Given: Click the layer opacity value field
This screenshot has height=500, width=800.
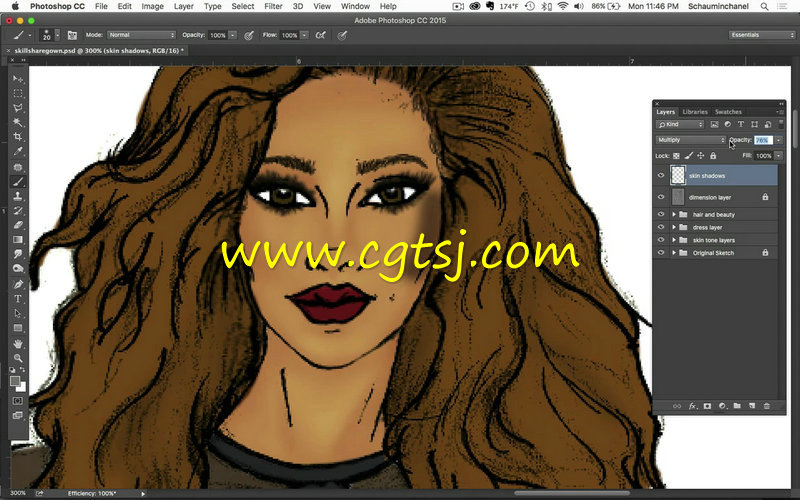Looking at the screenshot, I should click(763, 140).
